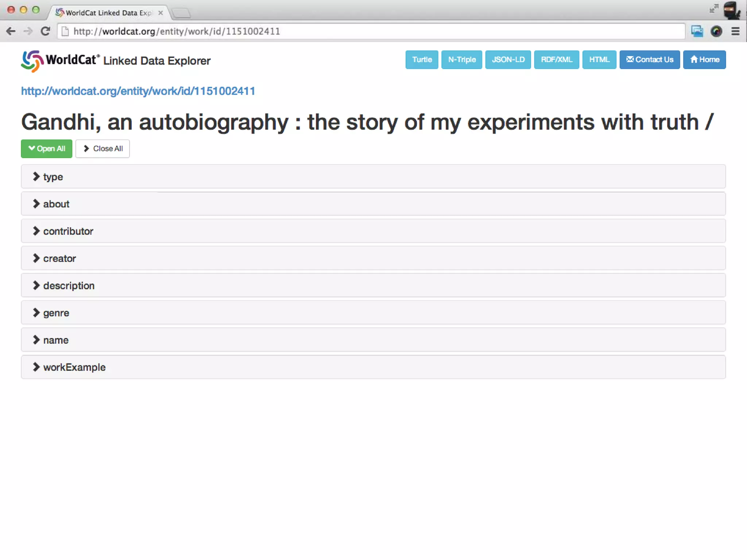Expand the contributor section
The image size is (747, 560).
pos(68,231)
